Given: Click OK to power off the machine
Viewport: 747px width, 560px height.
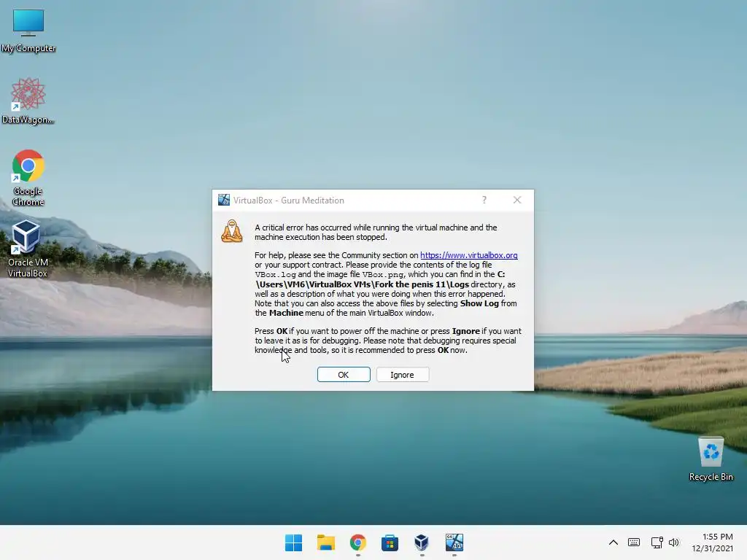Looking at the screenshot, I should (344, 375).
